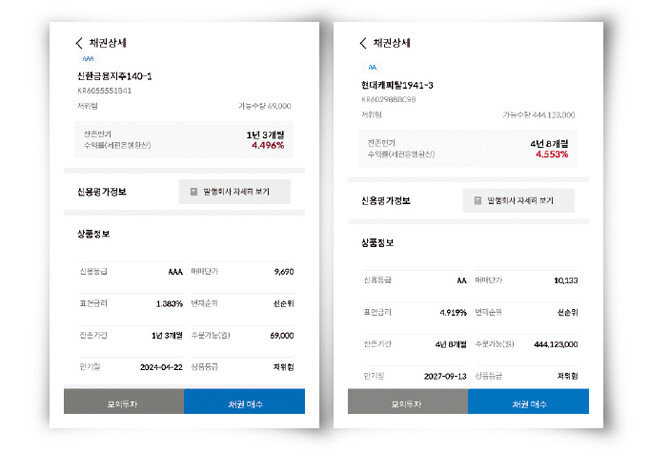Open 발행회사 자세히 보기 on 현대캐피탈 screen
The image size is (650, 454).
click(x=519, y=200)
